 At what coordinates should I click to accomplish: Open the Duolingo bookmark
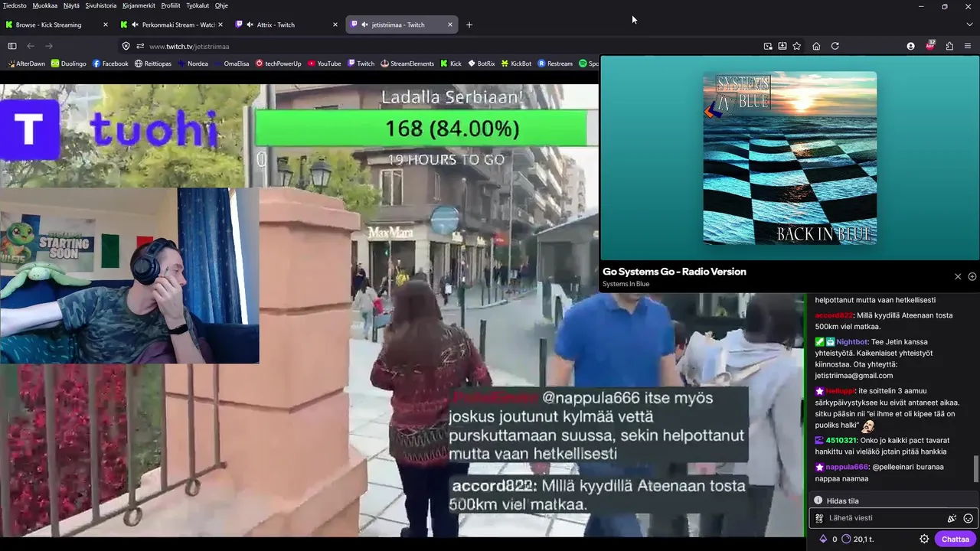[69, 64]
